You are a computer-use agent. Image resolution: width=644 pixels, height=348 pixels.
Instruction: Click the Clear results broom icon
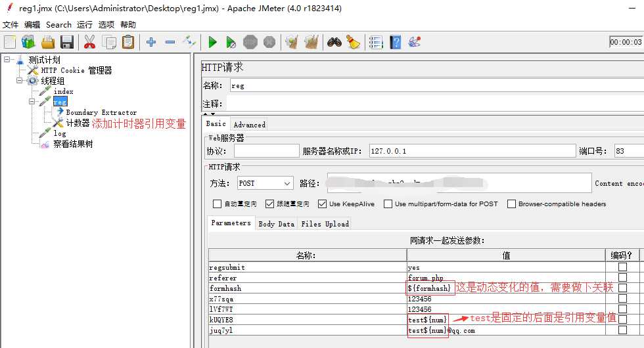[x=292, y=42]
